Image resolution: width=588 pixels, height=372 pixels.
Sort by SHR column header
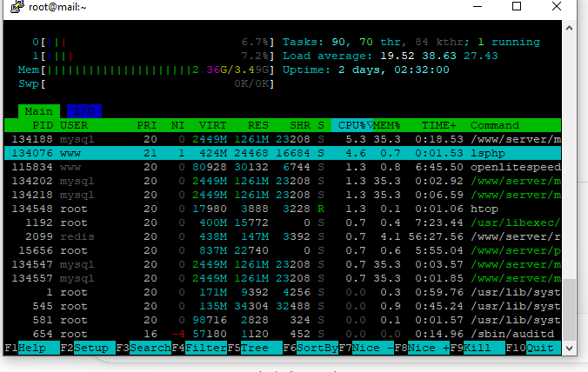pos(300,125)
